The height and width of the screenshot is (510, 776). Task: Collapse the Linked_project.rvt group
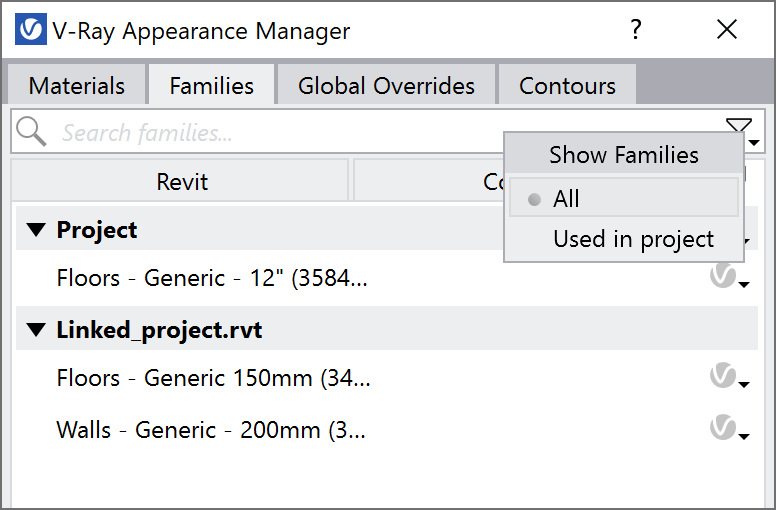pyautogui.click(x=36, y=329)
